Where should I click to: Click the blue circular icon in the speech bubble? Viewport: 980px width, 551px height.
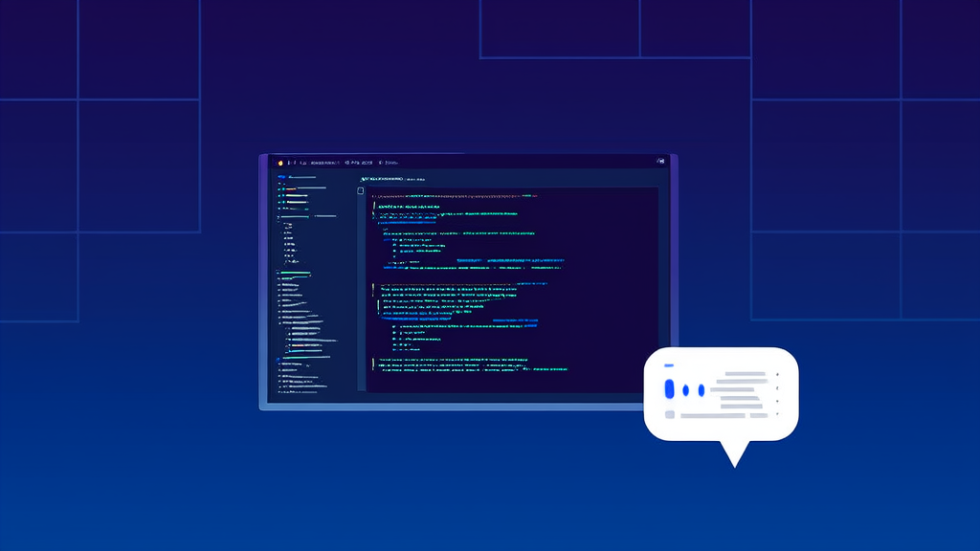point(667,386)
